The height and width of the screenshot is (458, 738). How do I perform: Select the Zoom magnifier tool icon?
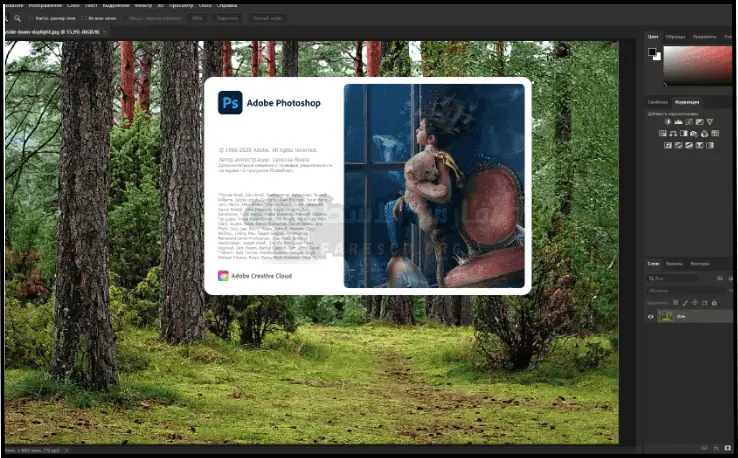click(x=17, y=18)
